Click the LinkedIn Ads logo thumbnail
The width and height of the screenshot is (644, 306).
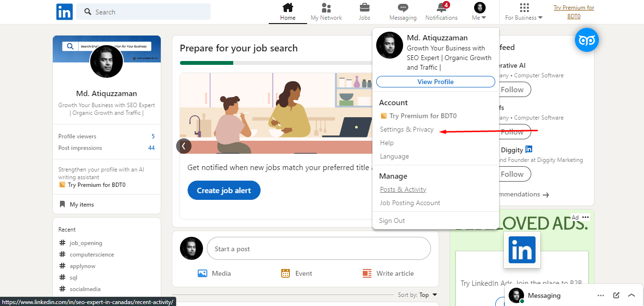coord(522,249)
